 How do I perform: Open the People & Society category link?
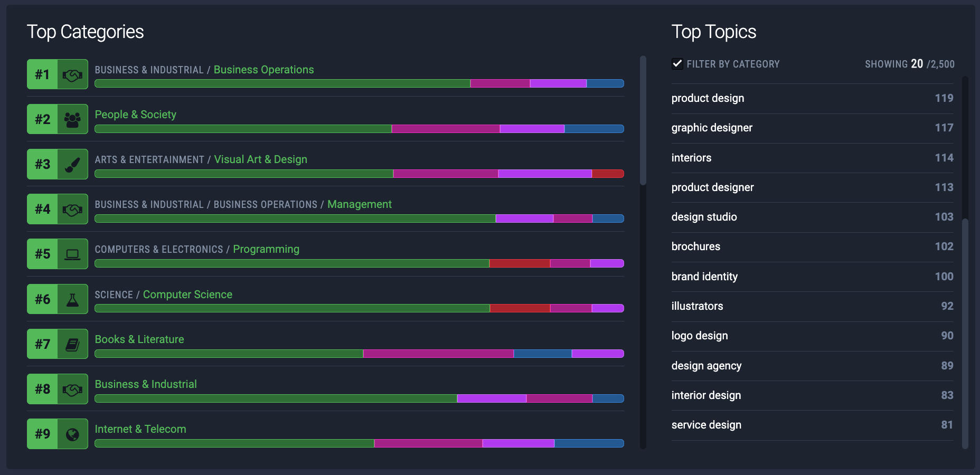pyautogui.click(x=136, y=115)
